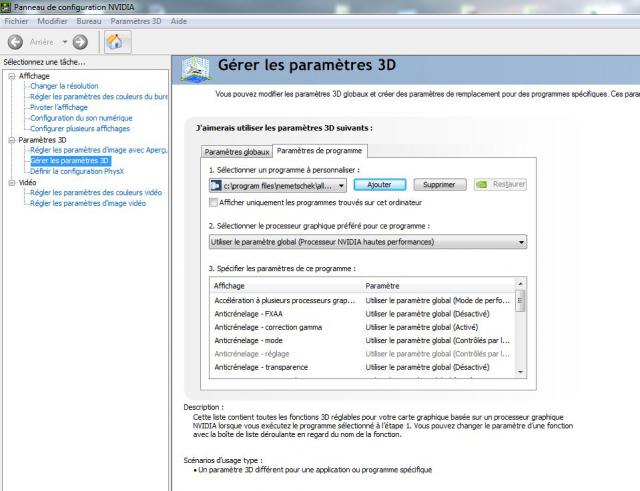The width and height of the screenshot is (640, 491).
Task: Select Accélération à plusieurs processeurs row
Action: [362, 300]
